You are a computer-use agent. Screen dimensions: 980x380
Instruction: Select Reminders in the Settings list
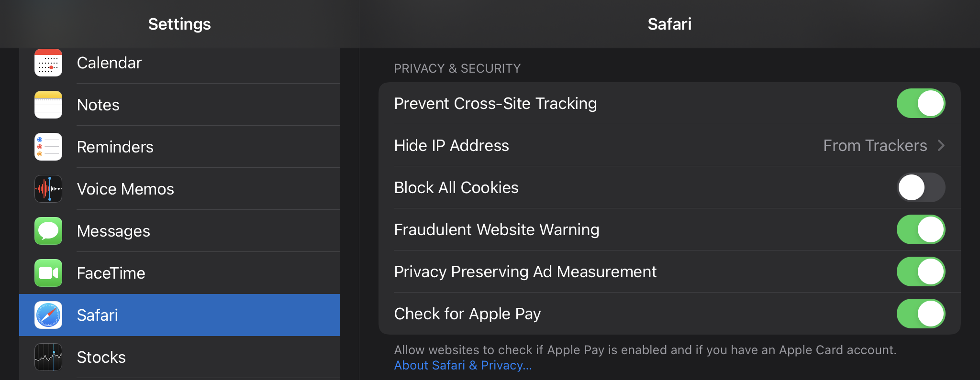[179, 147]
